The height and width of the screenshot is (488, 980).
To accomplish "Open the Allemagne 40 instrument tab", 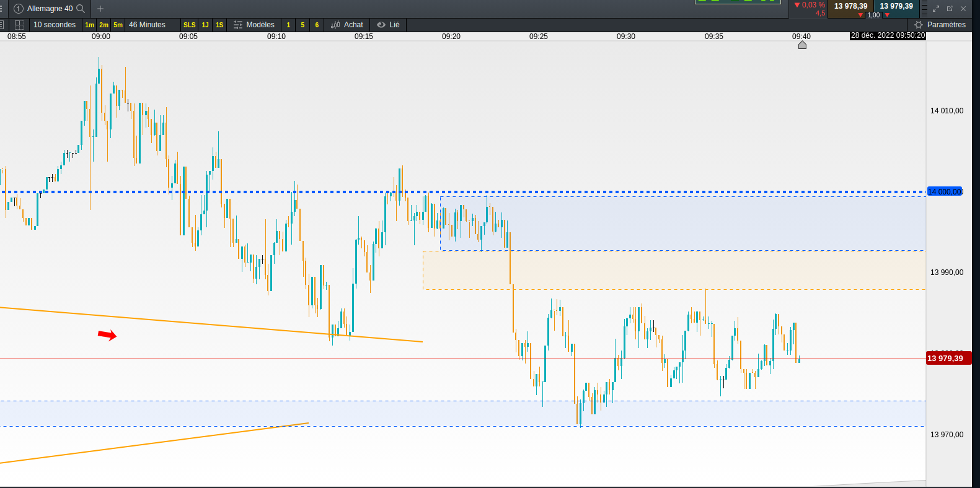I will tap(50, 9).
